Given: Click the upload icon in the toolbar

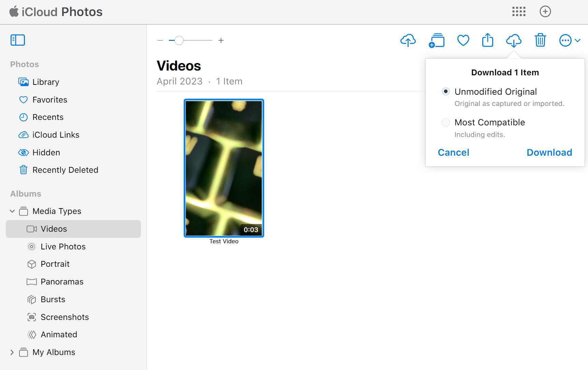Looking at the screenshot, I should (x=408, y=40).
